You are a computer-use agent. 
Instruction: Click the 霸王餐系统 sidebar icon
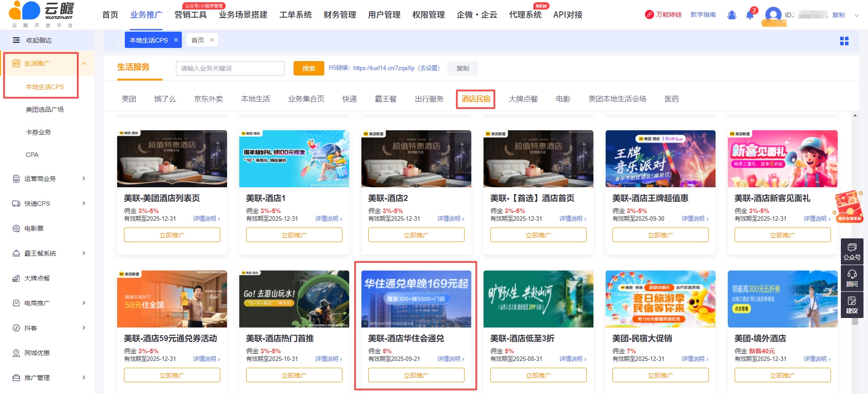16,253
